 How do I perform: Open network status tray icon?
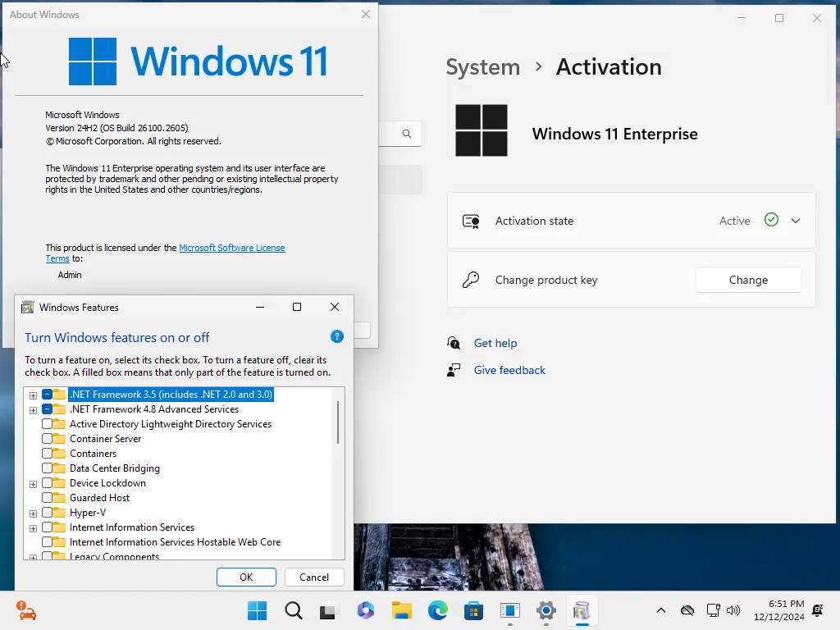tap(713, 610)
